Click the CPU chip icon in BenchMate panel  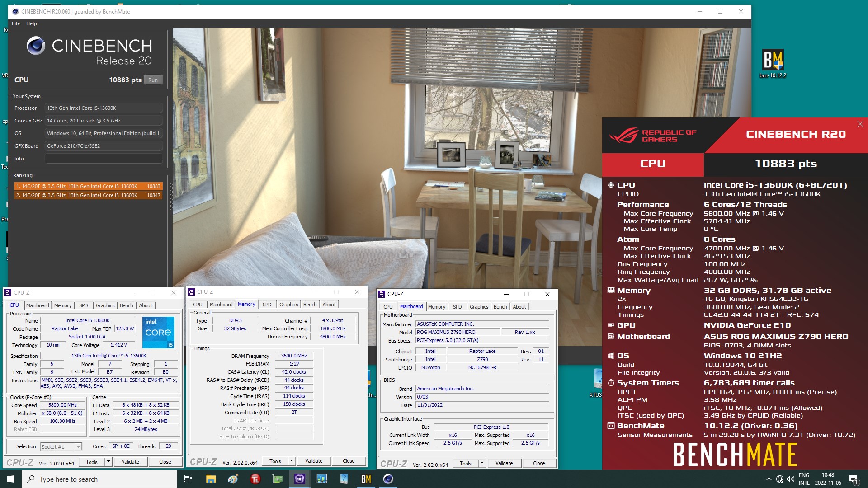(611, 185)
